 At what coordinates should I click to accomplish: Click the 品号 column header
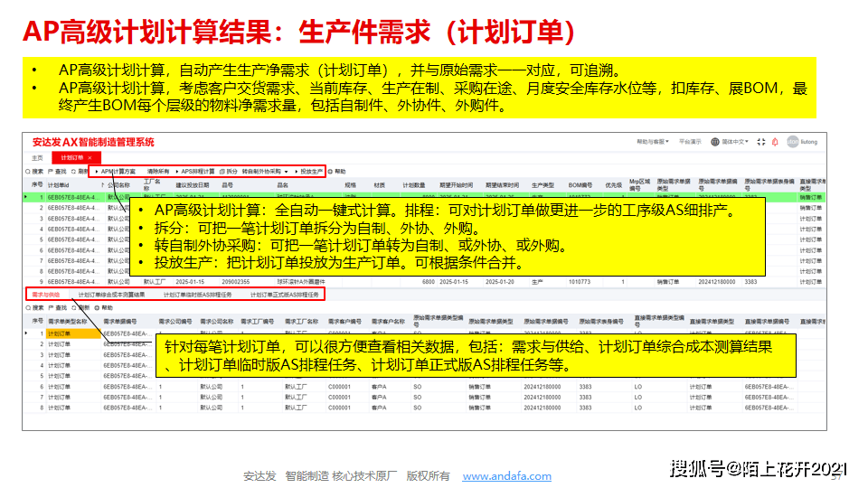(228, 185)
